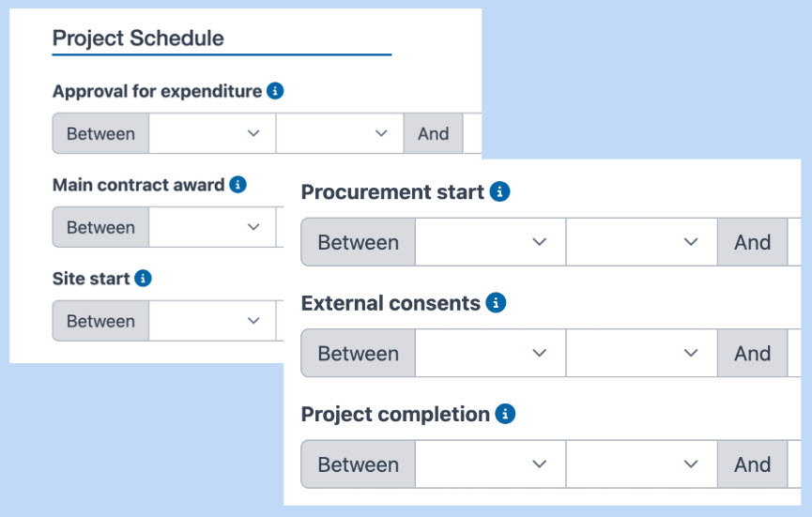Show info for External consents

[x=497, y=303]
